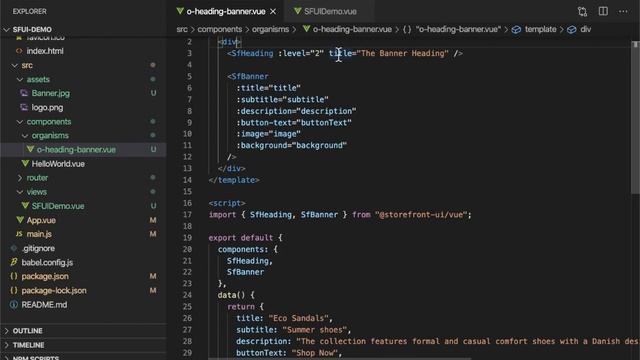Click the Vue icon beside HelloWorld.vue

pos(25,163)
